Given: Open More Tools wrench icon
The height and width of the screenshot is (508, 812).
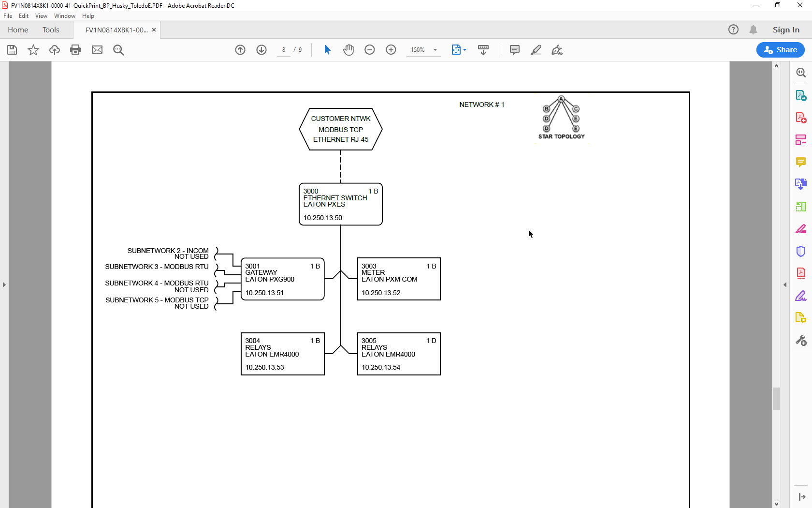Looking at the screenshot, I should pos(801,341).
